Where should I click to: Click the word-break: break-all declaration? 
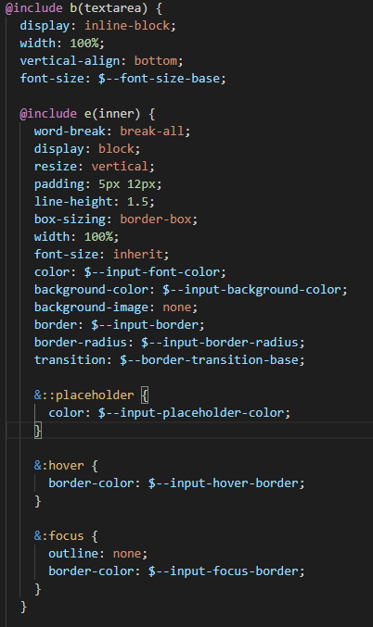(x=112, y=131)
